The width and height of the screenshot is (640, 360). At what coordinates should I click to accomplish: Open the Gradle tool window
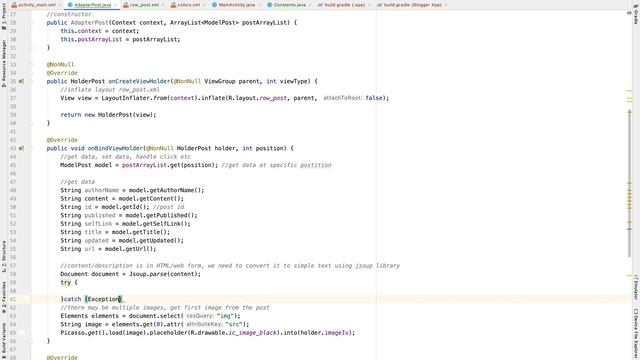(636, 15)
